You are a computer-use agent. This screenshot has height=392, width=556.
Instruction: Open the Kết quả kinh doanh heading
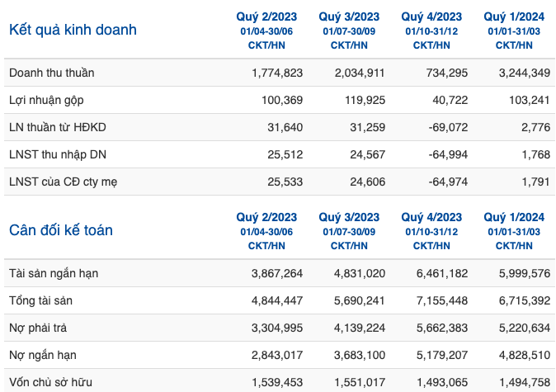click(x=73, y=30)
